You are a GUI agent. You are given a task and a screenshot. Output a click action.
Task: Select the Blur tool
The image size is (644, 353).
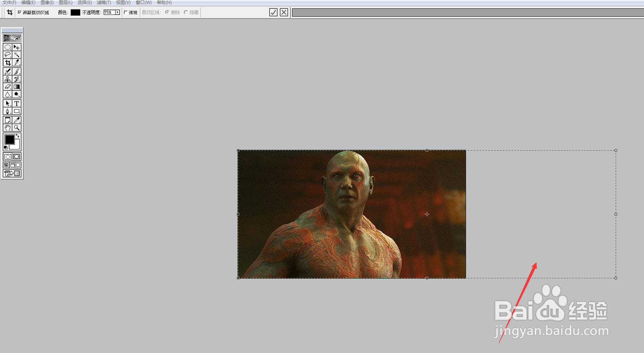(8, 94)
